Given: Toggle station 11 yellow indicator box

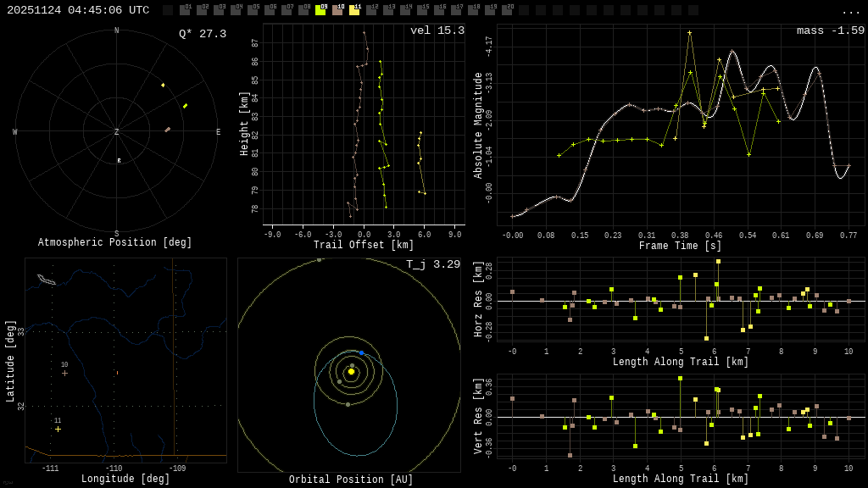Looking at the screenshot, I should [x=354, y=10].
